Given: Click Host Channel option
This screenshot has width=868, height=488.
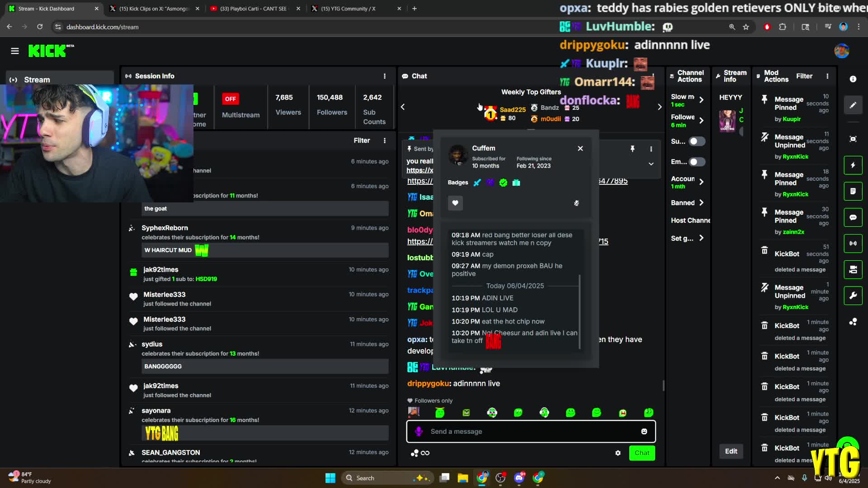Looking at the screenshot, I should tap(690, 221).
